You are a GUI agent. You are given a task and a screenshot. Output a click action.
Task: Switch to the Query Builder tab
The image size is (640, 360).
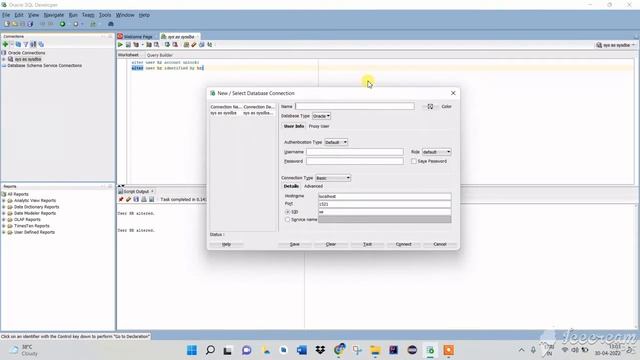click(160, 55)
